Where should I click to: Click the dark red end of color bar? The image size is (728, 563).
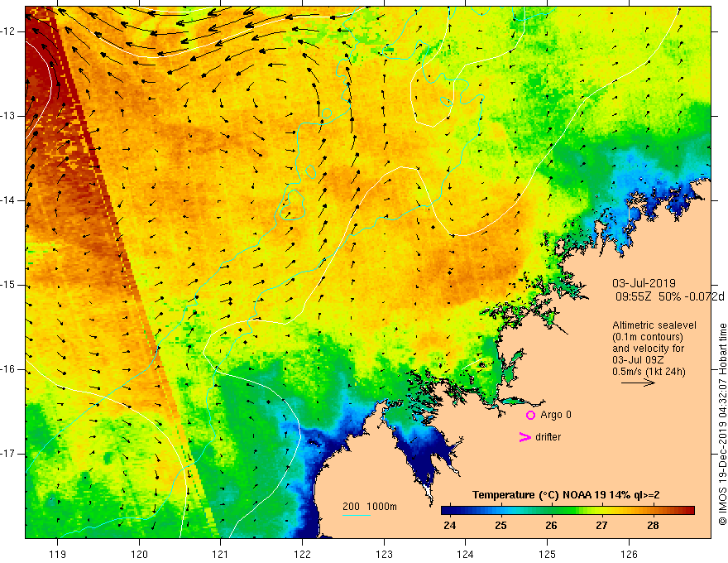[689, 511]
